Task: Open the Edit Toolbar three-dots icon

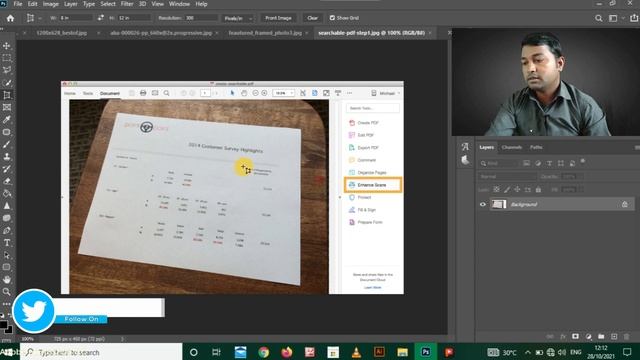Action: tap(7, 304)
